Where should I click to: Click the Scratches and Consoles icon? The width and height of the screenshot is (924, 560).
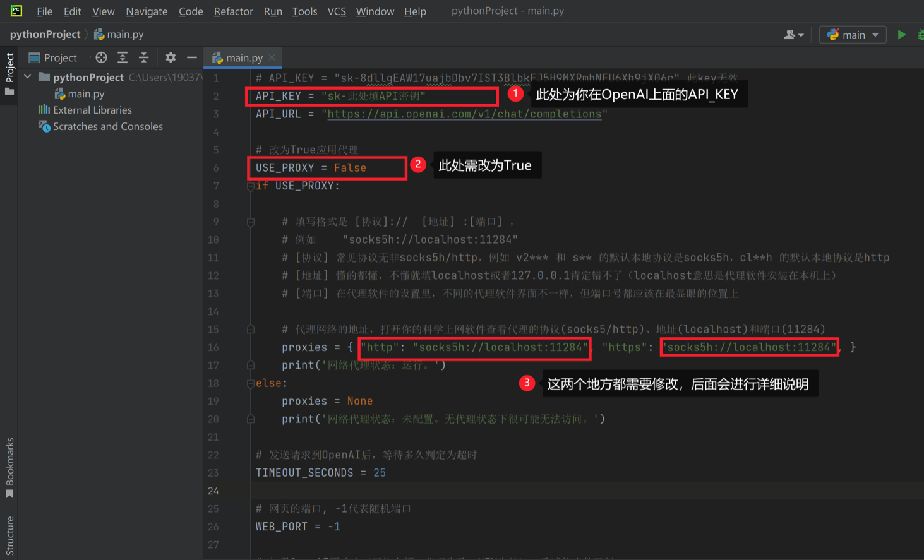(44, 126)
